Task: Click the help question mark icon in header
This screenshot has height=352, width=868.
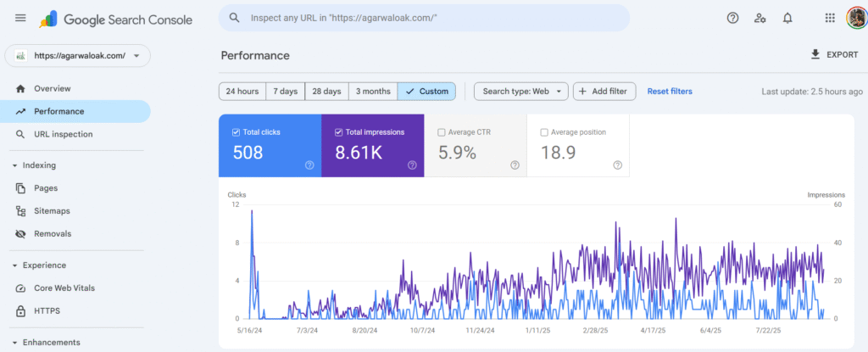Action: [x=733, y=18]
